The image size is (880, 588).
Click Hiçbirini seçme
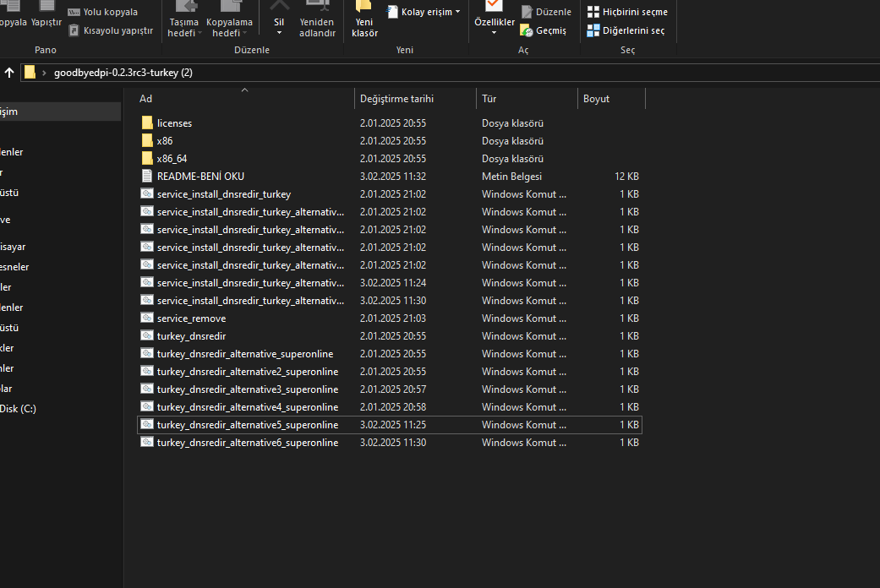click(627, 12)
